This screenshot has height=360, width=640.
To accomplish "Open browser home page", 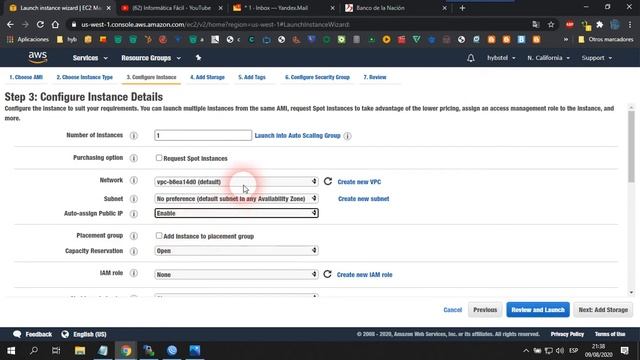I will [55, 24].
